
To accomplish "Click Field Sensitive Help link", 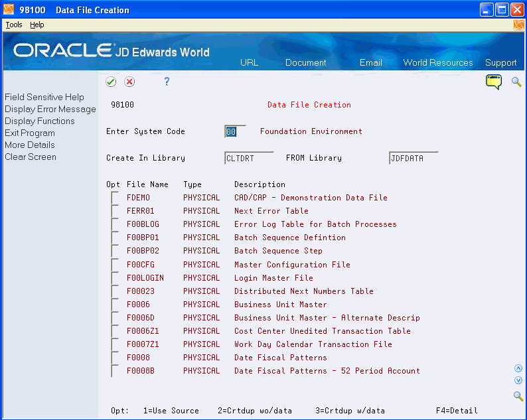I will (x=44, y=97).
